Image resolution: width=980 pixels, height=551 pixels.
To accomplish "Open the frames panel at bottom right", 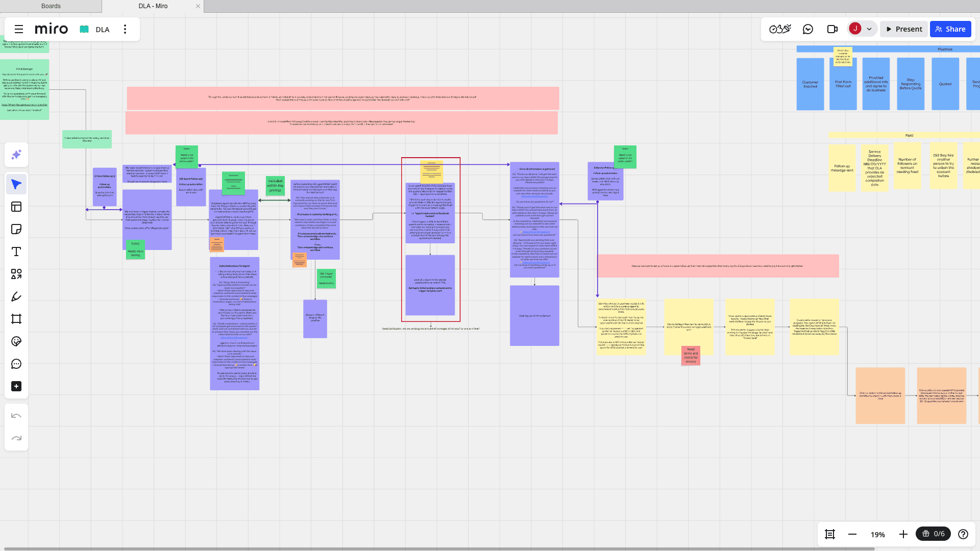I will pos(830,534).
